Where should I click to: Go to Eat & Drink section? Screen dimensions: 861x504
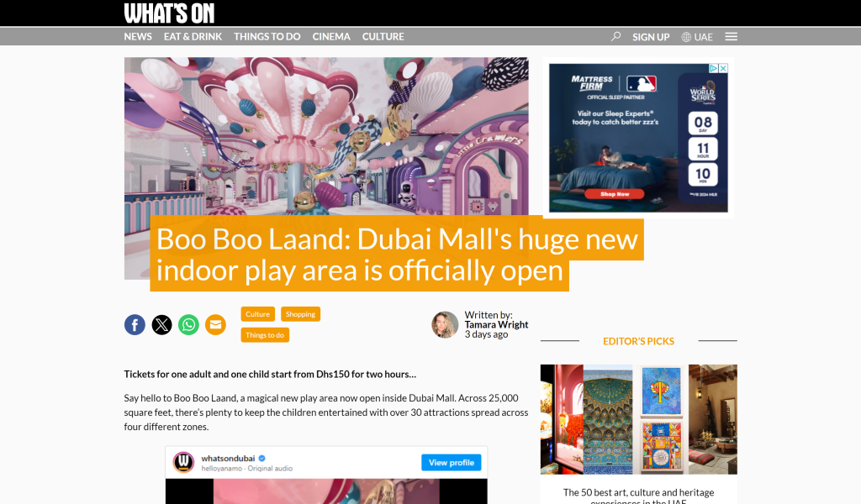(193, 36)
